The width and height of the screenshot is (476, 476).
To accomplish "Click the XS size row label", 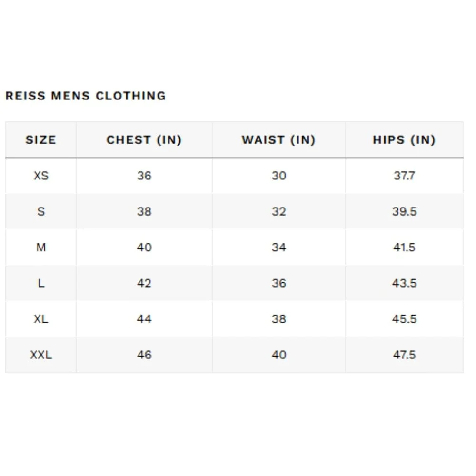I will click(41, 176).
